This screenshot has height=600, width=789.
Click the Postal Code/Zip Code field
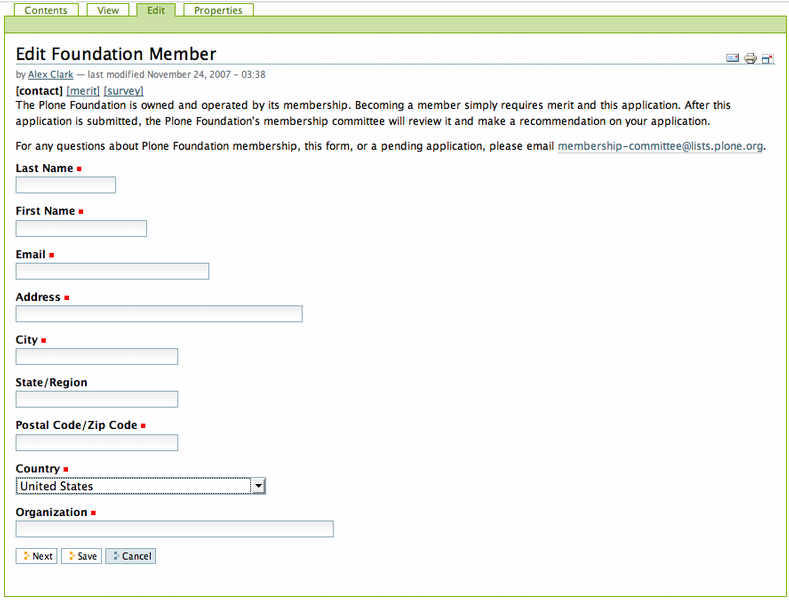[x=97, y=443]
